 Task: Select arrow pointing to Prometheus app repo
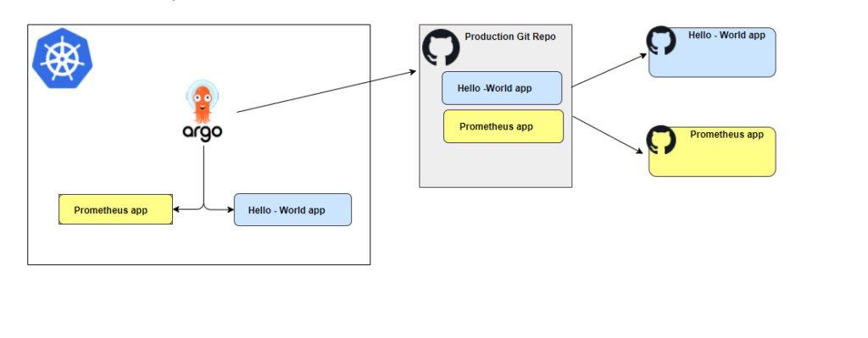608,135
